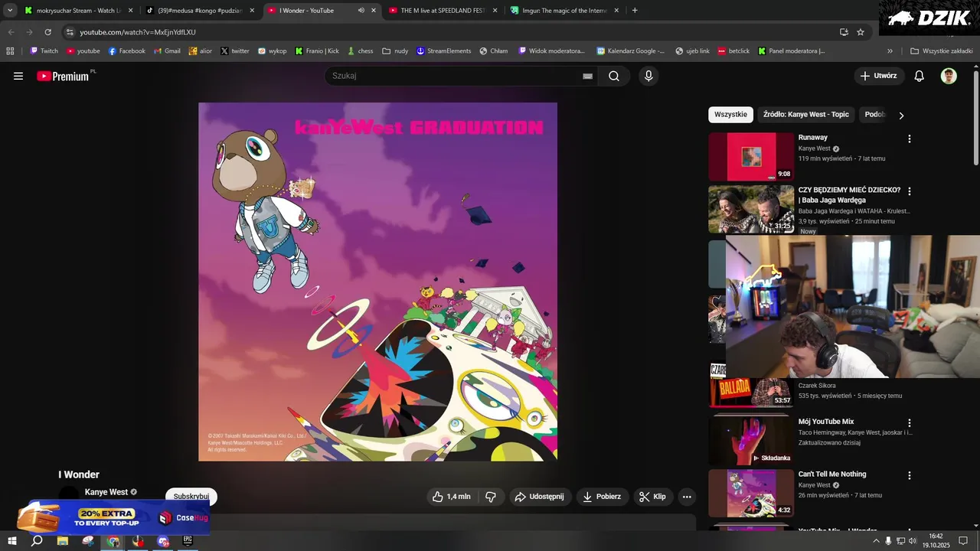
Task: Open the twitter bookmark
Action: tap(235, 51)
